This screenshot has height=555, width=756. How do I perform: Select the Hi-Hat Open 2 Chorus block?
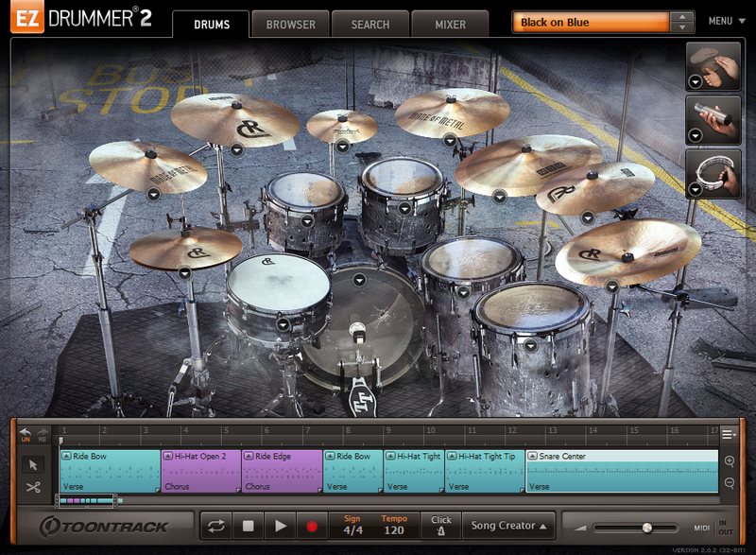(200, 472)
